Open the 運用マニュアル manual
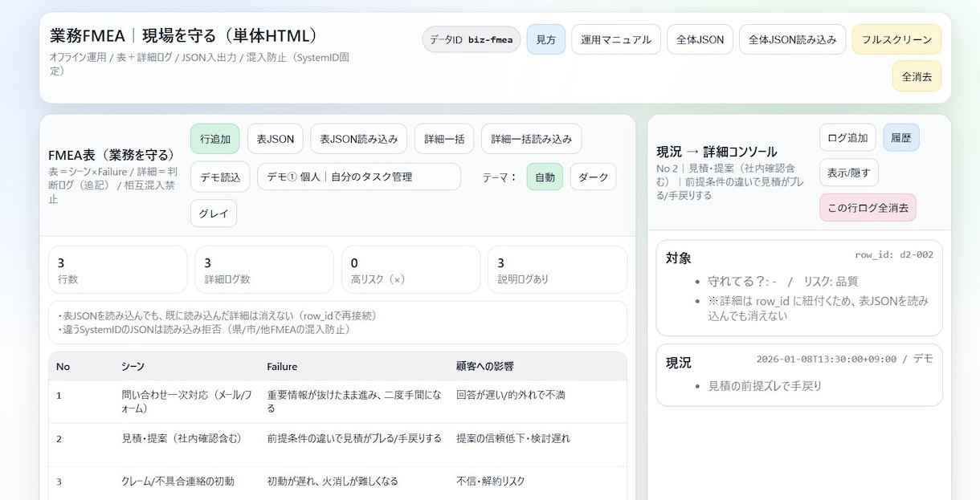Screen dimensions: 980x500 pyautogui.click(x=616, y=39)
